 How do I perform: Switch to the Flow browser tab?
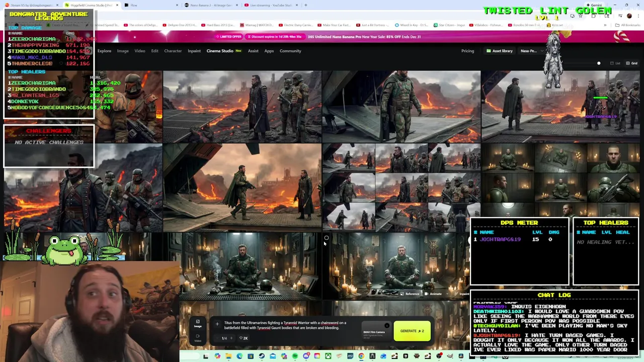pyautogui.click(x=151, y=5)
